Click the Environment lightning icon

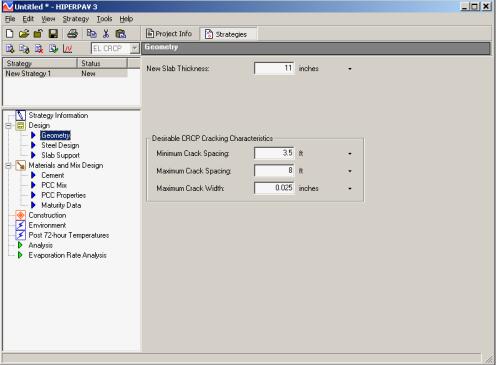pos(21,225)
